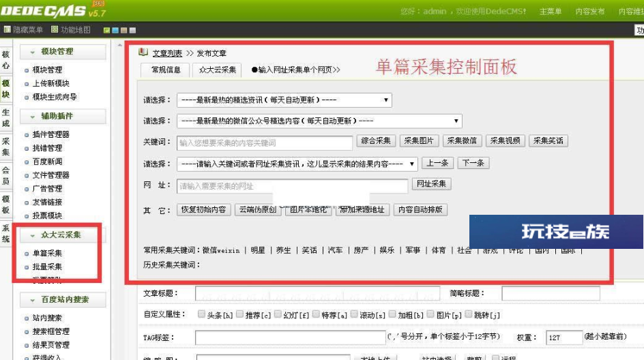This screenshot has width=644, height=360.
Task: Click bullet icon next to 上传新模块
Action: (27, 84)
